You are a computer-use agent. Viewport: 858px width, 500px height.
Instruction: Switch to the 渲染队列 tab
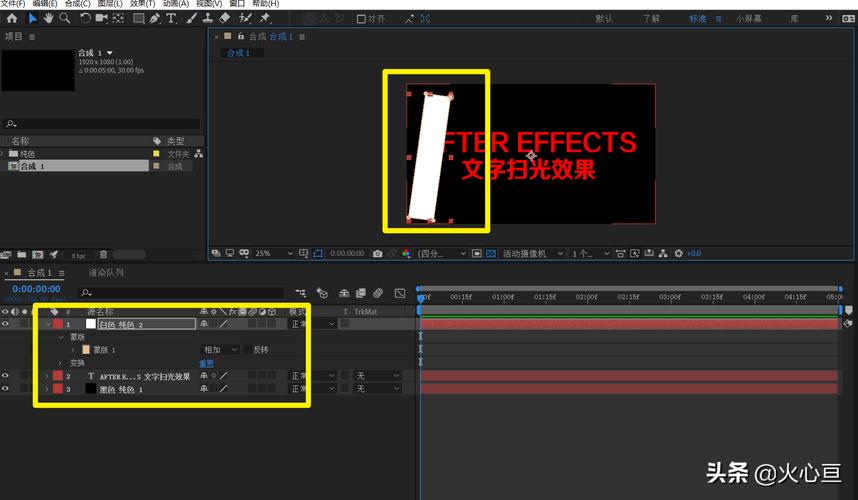(x=106, y=272)
